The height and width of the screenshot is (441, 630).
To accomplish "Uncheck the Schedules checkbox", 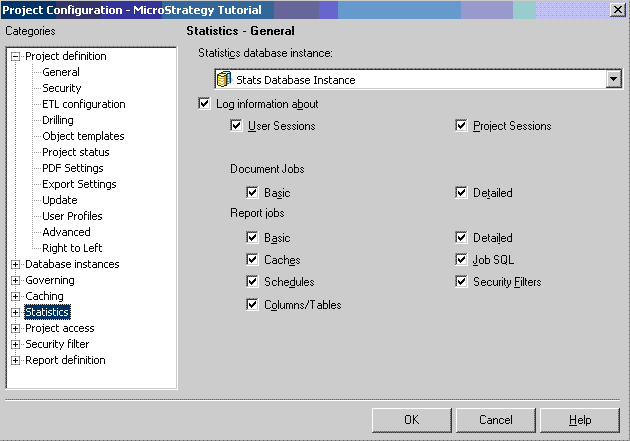I will coord(252,282).
